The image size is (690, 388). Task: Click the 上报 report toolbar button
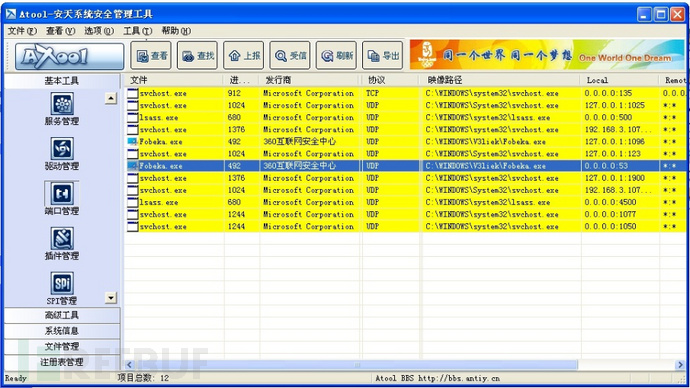(x=243, y=55)
